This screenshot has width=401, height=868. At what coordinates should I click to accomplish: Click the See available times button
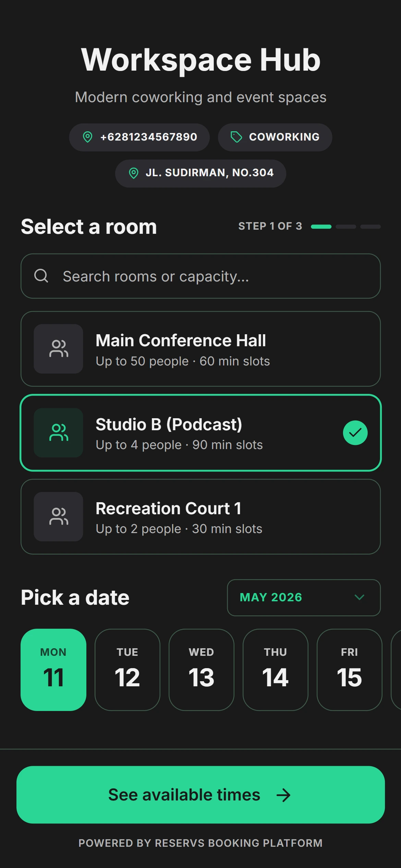point(200,795)
